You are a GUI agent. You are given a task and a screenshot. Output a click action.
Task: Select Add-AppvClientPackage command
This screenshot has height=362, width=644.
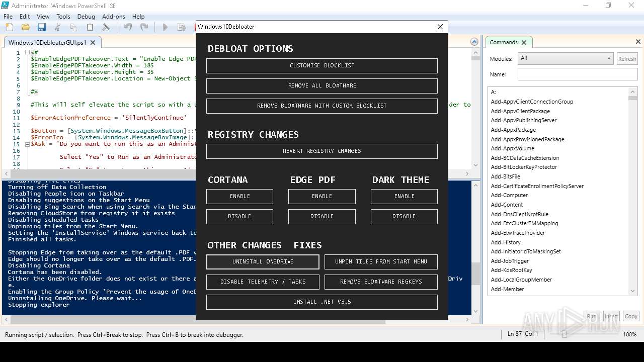[520, 111]
